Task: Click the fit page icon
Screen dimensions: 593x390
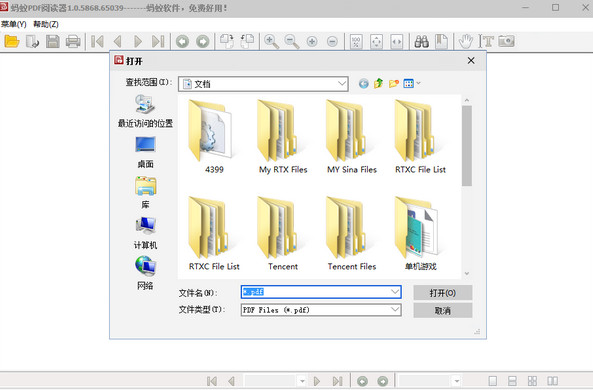Action: [x=376, y=41]
